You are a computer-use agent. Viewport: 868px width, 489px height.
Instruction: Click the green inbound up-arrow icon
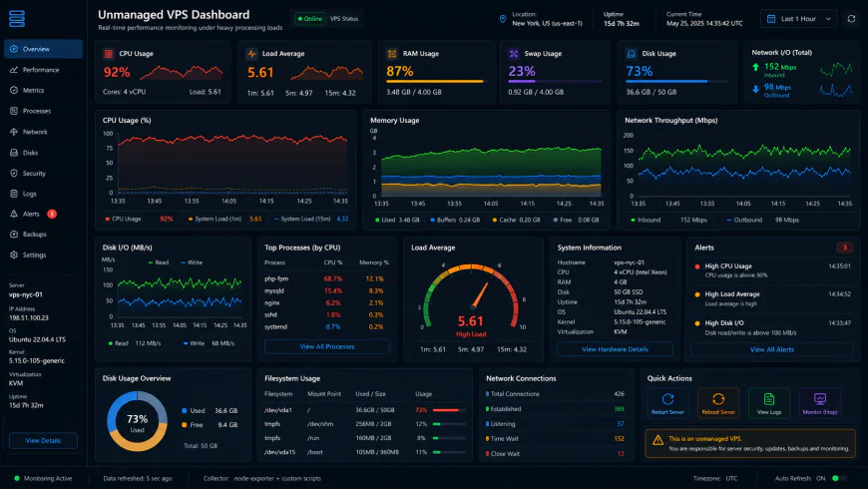pyautogui.click(x=755, y=67)
